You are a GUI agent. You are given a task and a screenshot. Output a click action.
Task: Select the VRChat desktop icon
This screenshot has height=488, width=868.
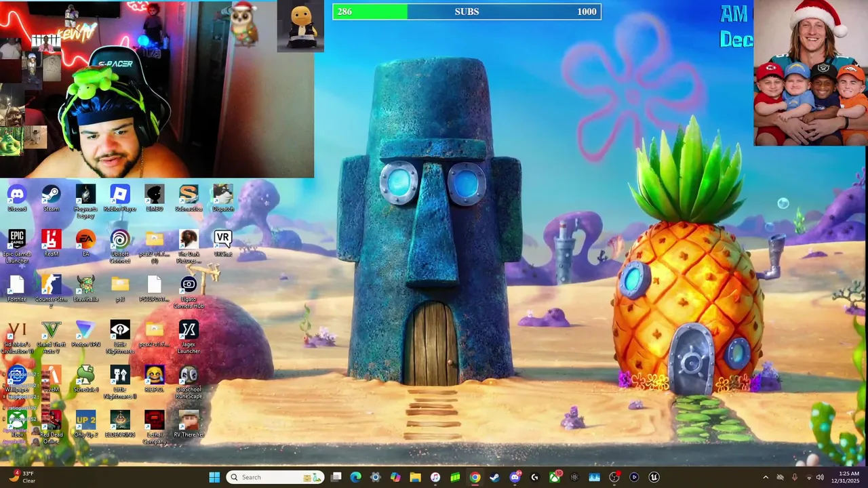(x=222, y=243)
